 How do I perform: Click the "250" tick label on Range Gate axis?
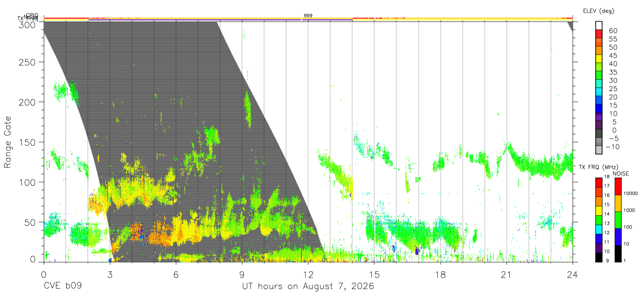coord(28,62)
